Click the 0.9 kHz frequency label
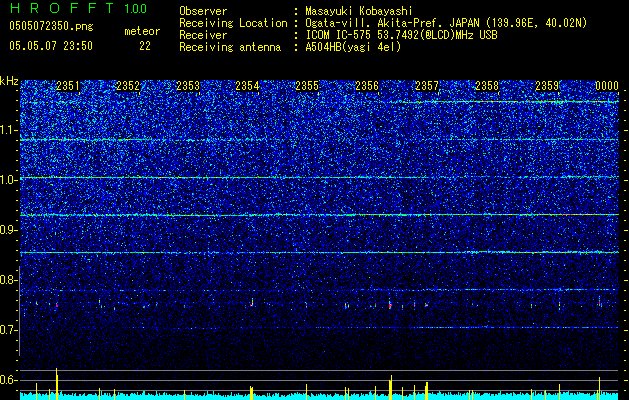Image resolution: width=629 pixels, height=400 pixels. [x=9, y=230]
